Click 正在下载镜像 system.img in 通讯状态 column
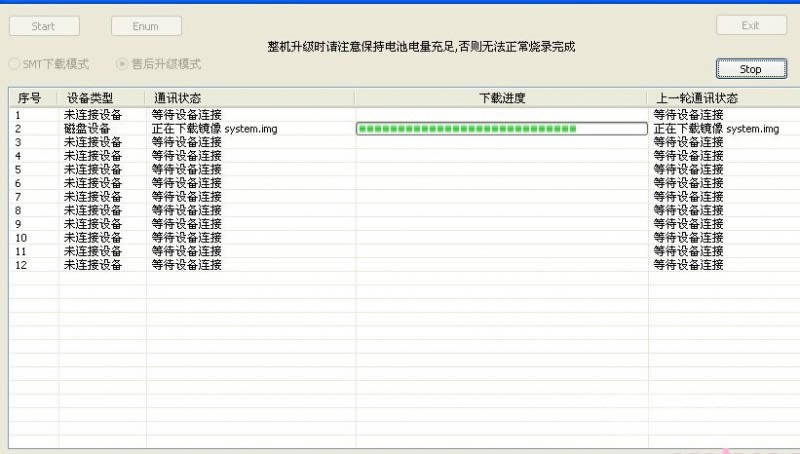 (x=215, y=129)
